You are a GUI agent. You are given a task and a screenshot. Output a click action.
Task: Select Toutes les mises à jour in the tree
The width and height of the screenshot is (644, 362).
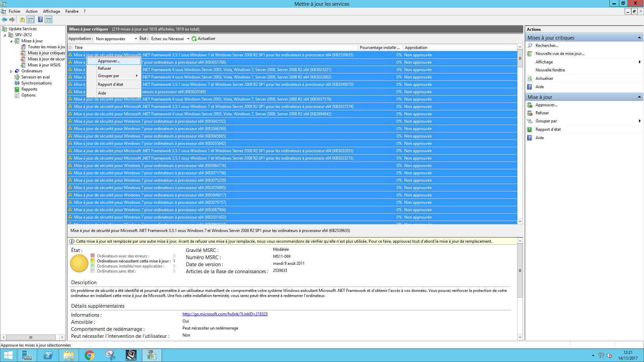pos(46,47)
